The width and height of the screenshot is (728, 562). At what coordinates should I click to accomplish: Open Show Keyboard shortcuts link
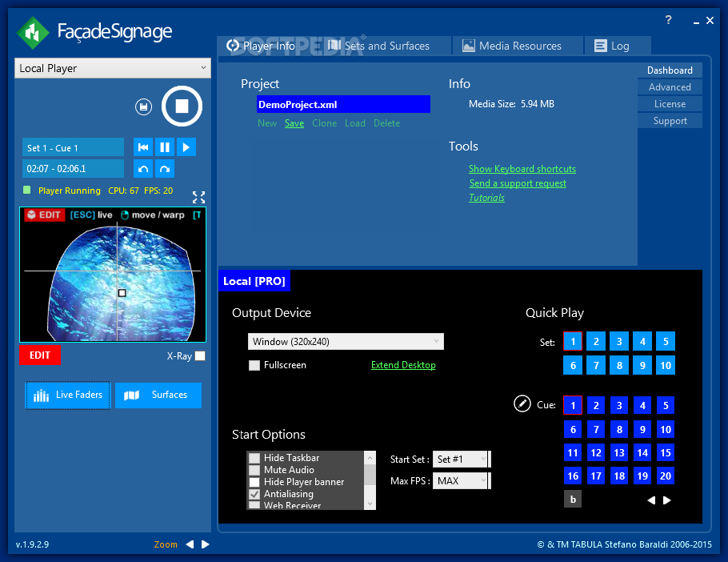click(522, 169)
